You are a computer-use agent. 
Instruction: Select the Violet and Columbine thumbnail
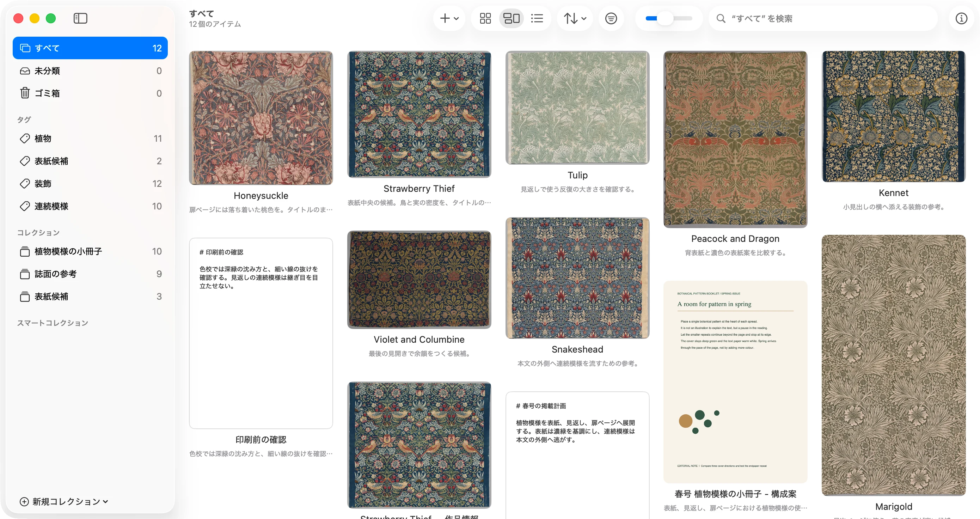pyautogui.click(x=419, y=280)
